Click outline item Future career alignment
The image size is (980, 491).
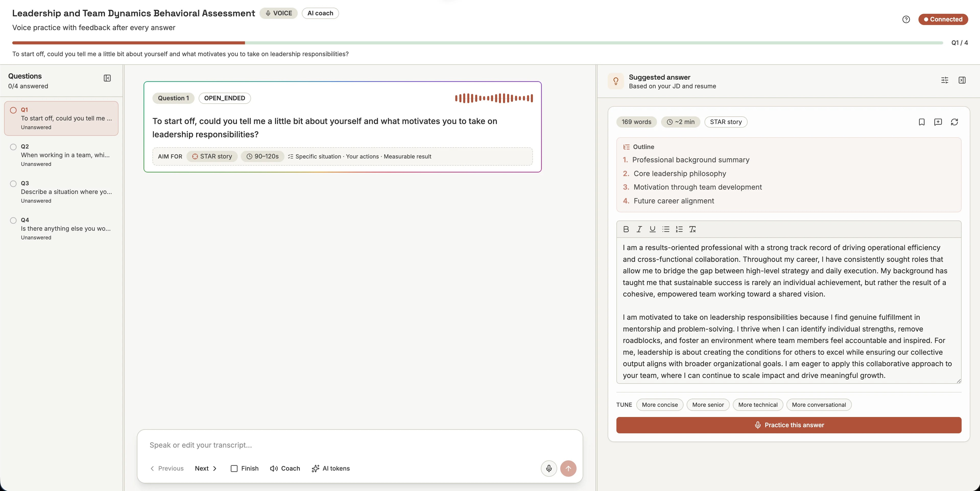[x=674, y=201]
